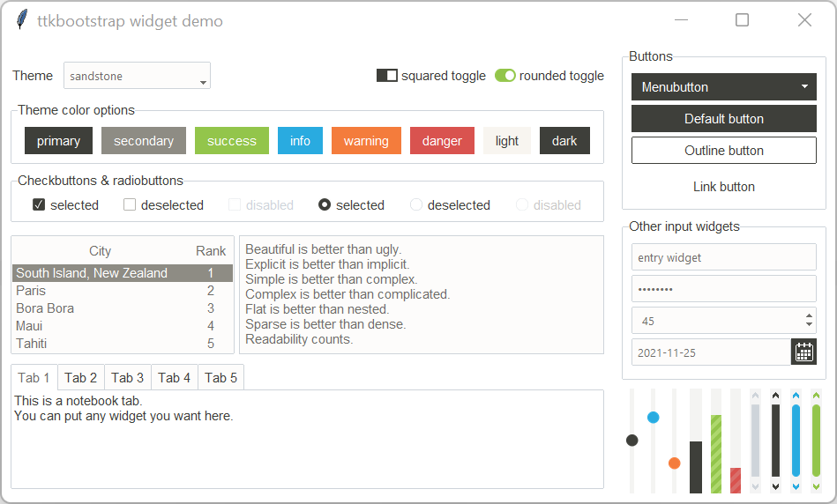Click spinbox up arrow to increase value
This screenshot has height=504, width=837.
point(810,315)
